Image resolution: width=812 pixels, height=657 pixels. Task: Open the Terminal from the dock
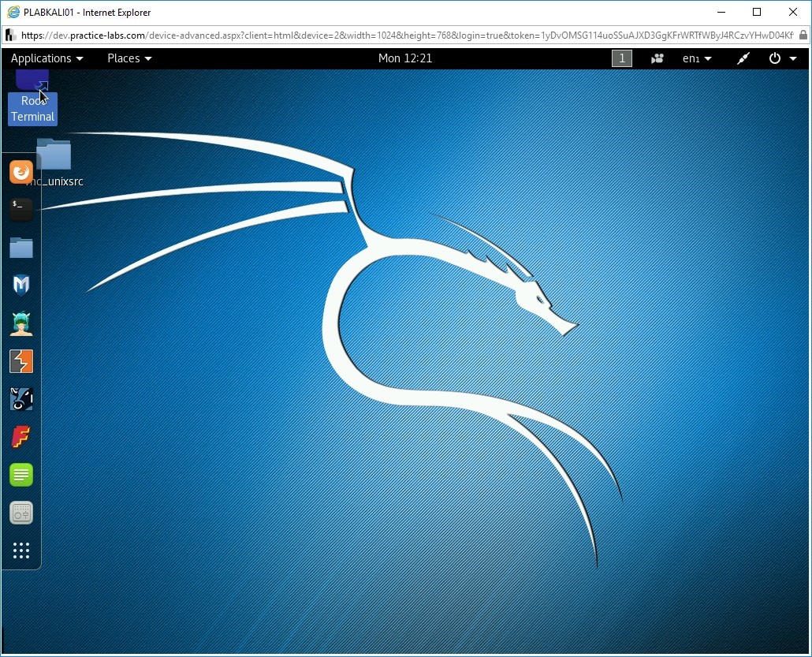coord(21,209)
